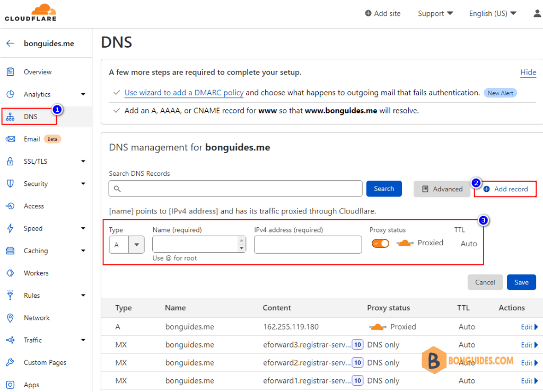Open the Network section
Image resolution: width=543 pixels, height=392 pixels.
(37, 318)
